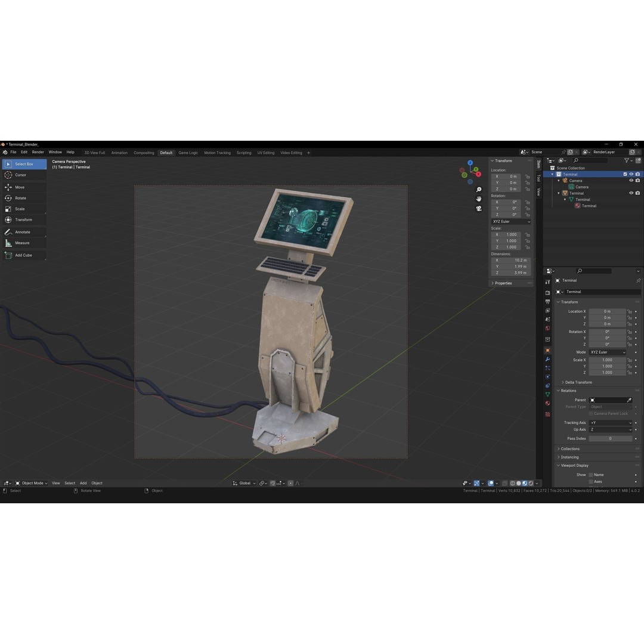Open the Render menu
Viewport: 644px width, 644px height.
tap(38, 152)
